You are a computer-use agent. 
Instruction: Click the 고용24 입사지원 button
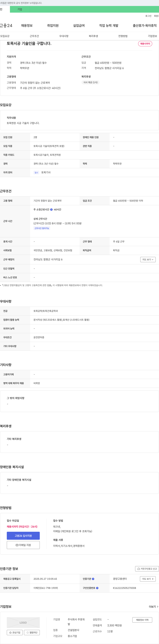point(23,536)
